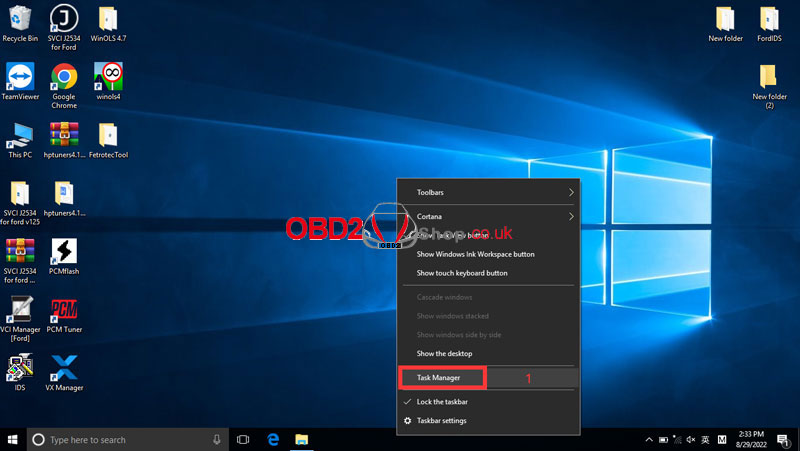Open the PCMflash desktop icon
This screenshot has width=800, height=451.
[x=64, y=252]
